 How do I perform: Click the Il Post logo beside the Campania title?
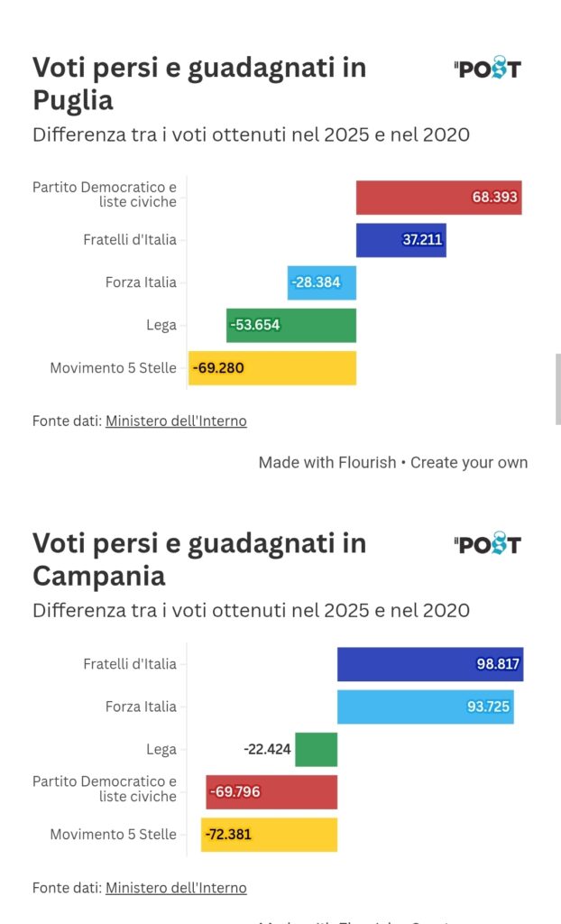488,545
